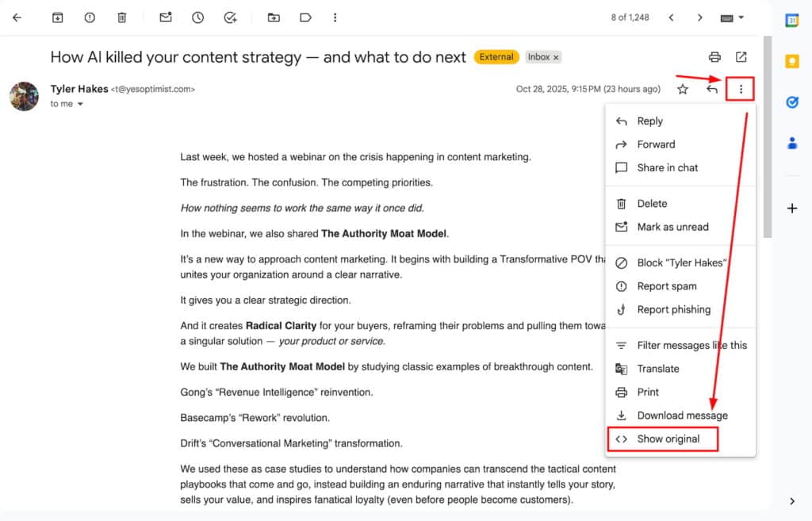Click 'It gives you a clear strategic direction.'
This screenshot has height=521, width=812.
tap(265, 301)
